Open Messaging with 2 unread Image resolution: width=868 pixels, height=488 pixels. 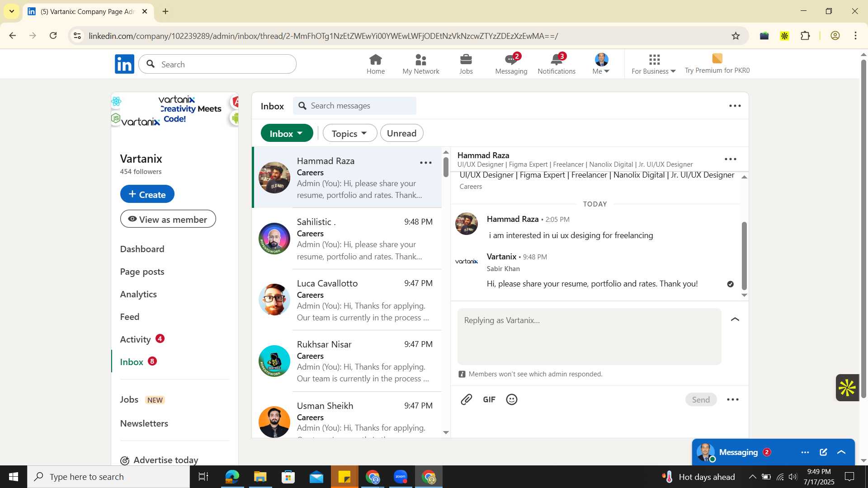(511, 64)
